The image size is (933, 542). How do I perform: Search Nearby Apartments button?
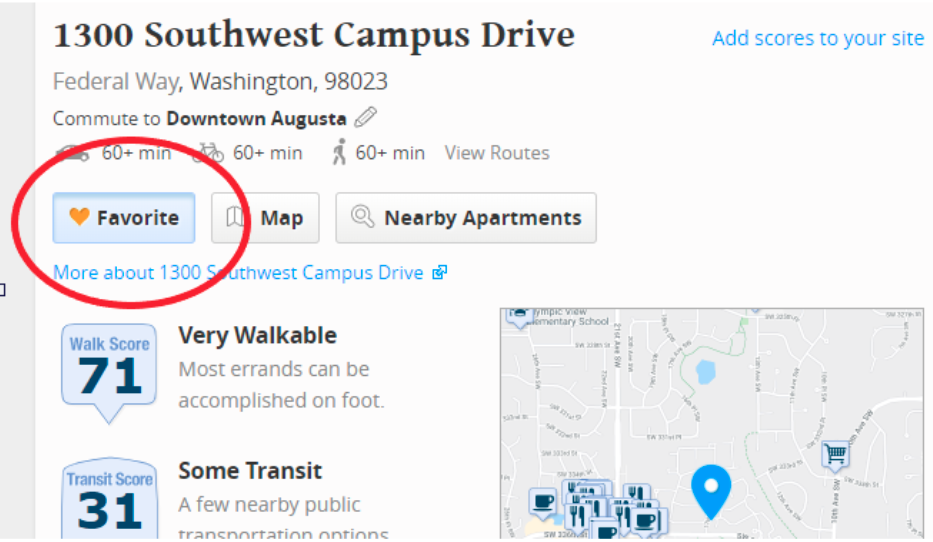(466, 218)
